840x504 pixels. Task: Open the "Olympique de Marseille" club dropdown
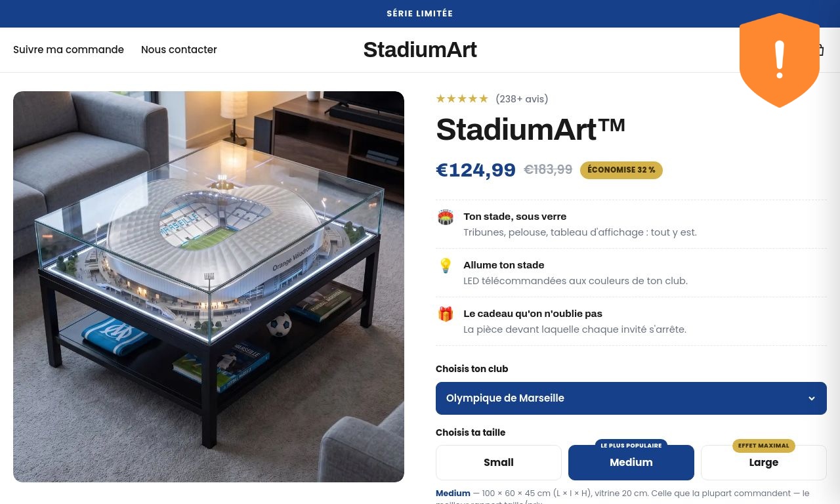[631, 398]
